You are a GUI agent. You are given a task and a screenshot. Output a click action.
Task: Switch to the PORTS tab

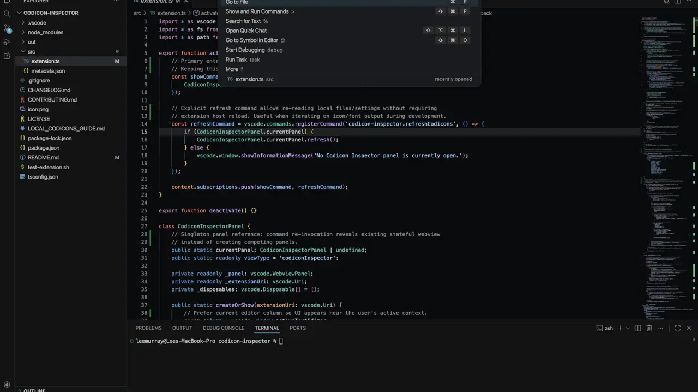(297, 328)
